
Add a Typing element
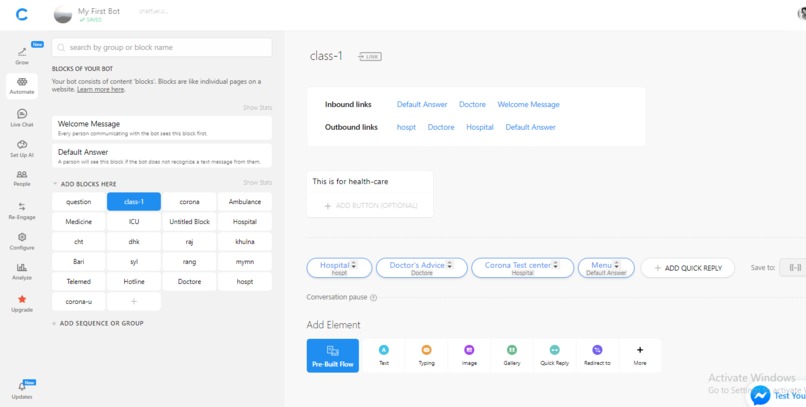coord(426,356)
